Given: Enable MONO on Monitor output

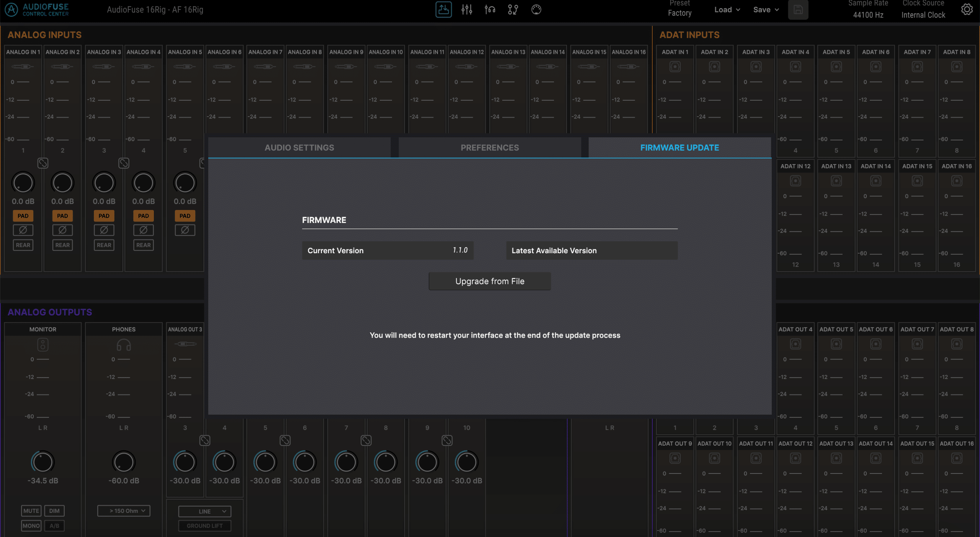Looking at the screenshot, I should (x=31, y=526).
